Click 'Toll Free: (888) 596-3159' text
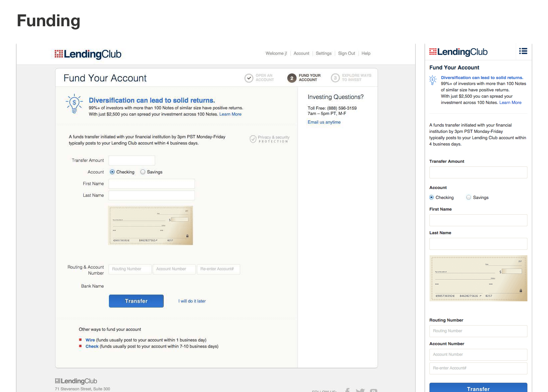 [332, 108]
